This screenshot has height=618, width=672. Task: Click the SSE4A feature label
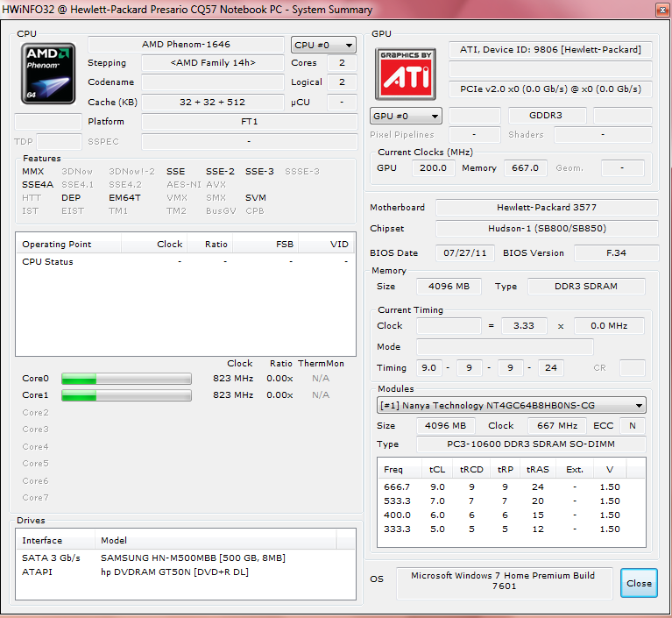click(x=38, y=185)
